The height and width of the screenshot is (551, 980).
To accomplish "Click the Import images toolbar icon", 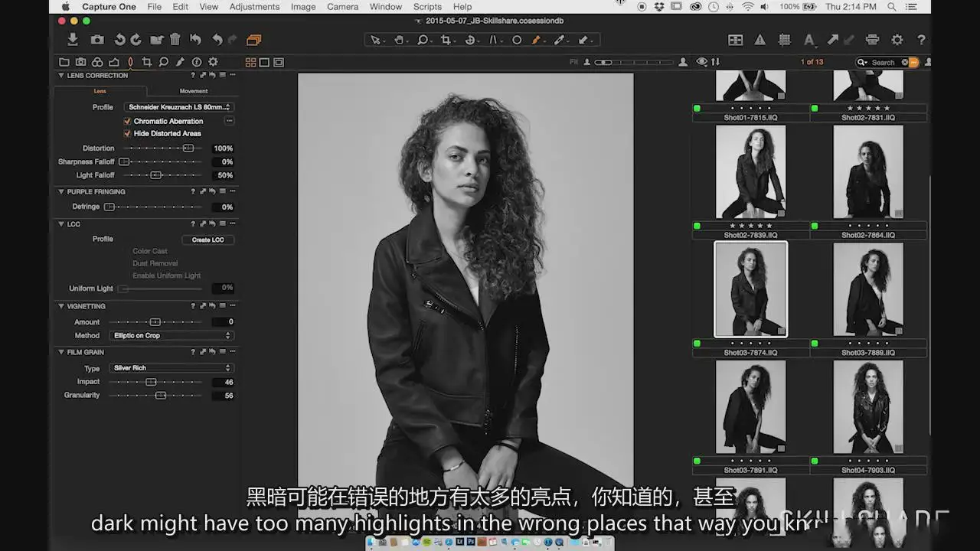I will click(73, 40).
